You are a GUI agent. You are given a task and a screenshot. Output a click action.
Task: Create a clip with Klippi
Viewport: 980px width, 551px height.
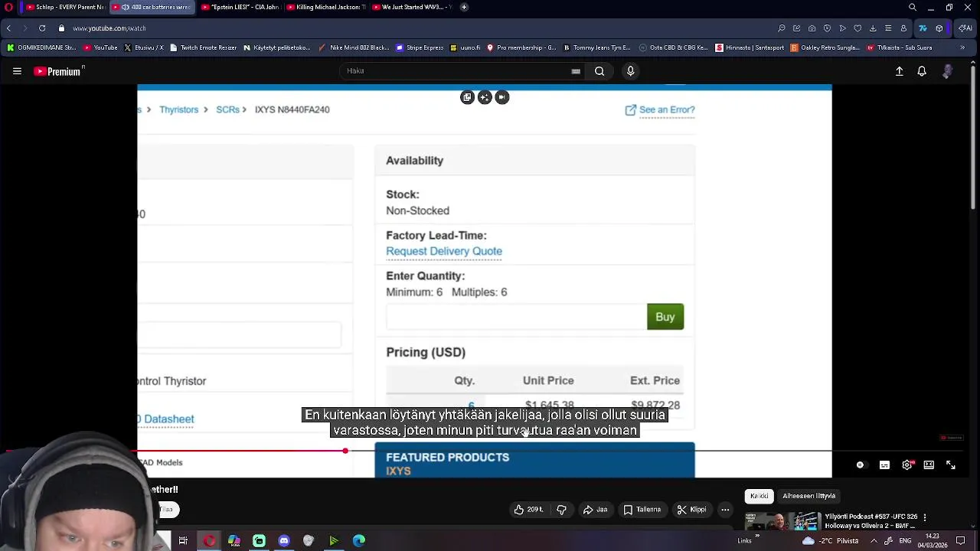[x=692, y=510]
